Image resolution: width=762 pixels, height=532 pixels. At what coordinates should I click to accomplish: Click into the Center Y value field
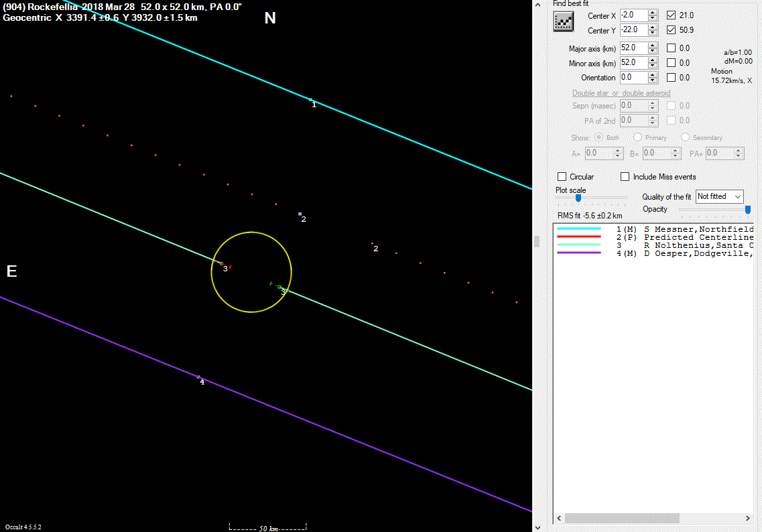pos(634,29)
